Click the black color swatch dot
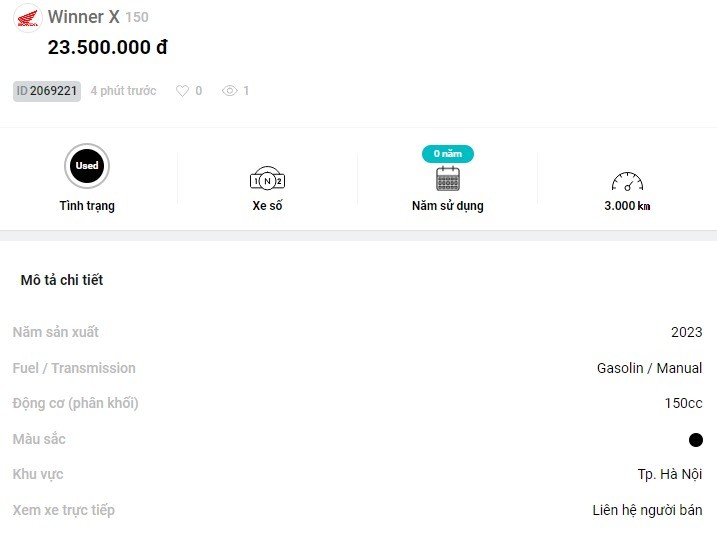This screenshot has height=550, width=717. click(696, 440)
